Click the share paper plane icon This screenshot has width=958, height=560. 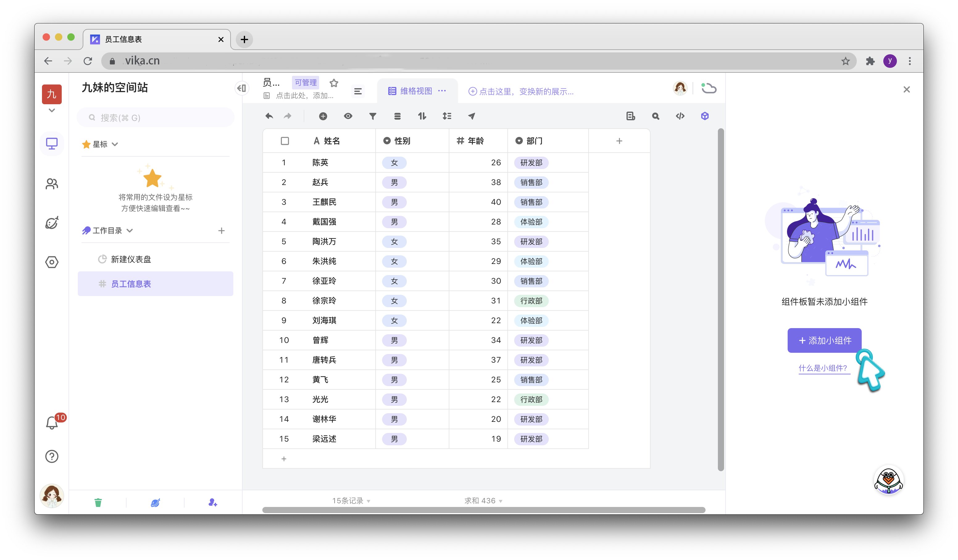pyautogui.click(x=471, y=116)
